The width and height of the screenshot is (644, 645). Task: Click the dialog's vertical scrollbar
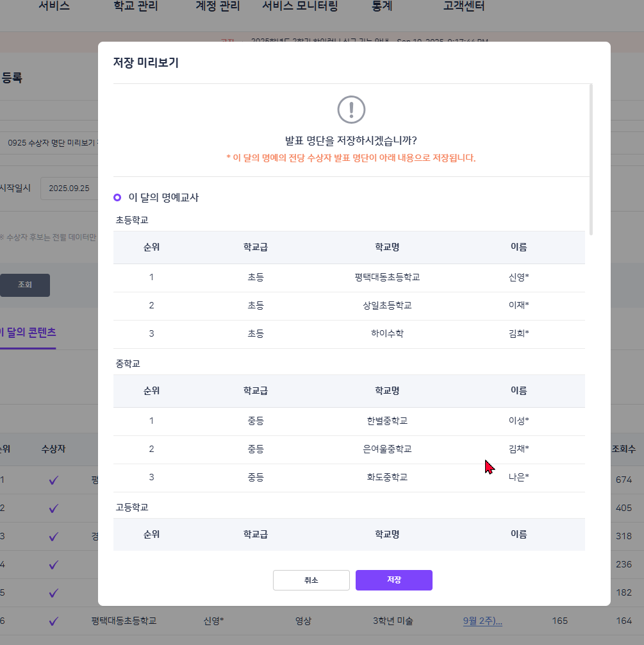point(591,159)
